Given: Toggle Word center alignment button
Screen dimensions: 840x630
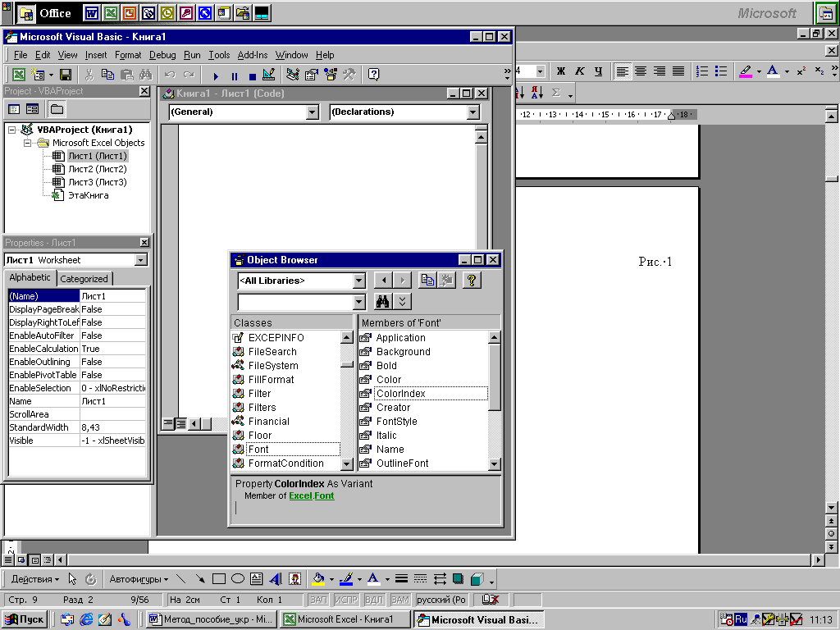Looking at the screenshot, I should [x=641, y=71].
